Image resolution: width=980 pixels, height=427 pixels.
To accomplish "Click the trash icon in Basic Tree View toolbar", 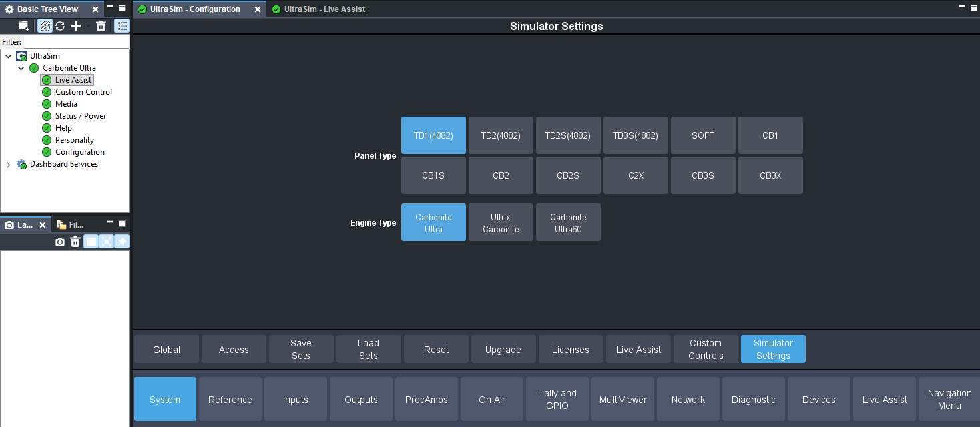I will [101, 26].
